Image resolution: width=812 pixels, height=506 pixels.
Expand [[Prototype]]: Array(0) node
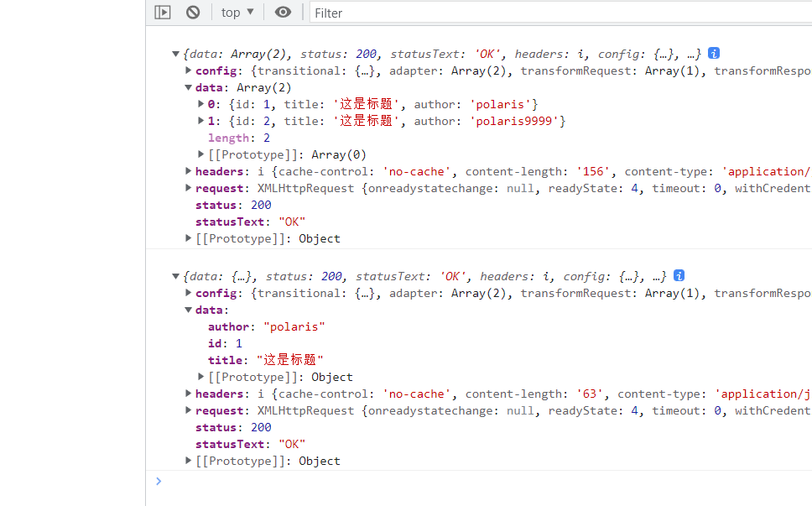pyautogui.click(x=201, y=154)
